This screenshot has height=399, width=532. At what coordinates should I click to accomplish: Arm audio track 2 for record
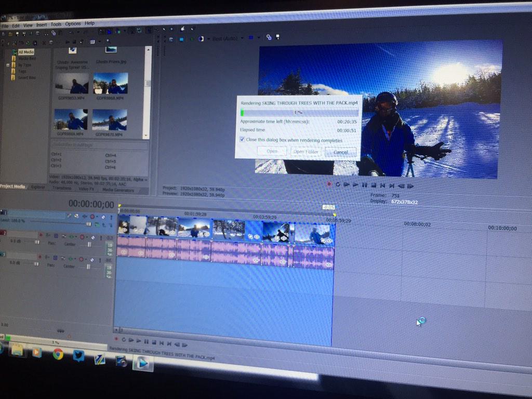(x=41, y=235)
